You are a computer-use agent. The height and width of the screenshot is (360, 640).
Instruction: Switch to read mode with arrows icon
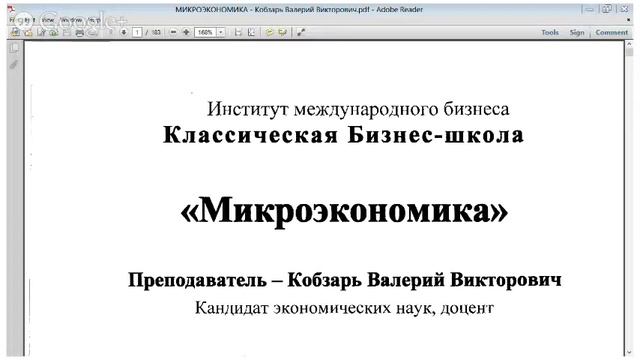tap(301, 32)
